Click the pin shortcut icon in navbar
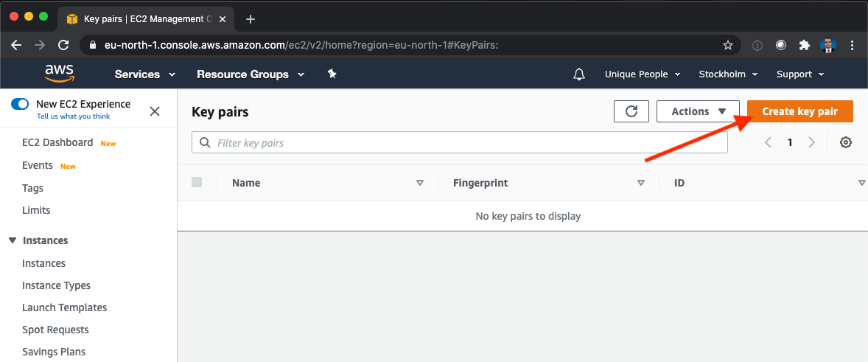Viewport: 868px width, 362px height. [332, 74]
